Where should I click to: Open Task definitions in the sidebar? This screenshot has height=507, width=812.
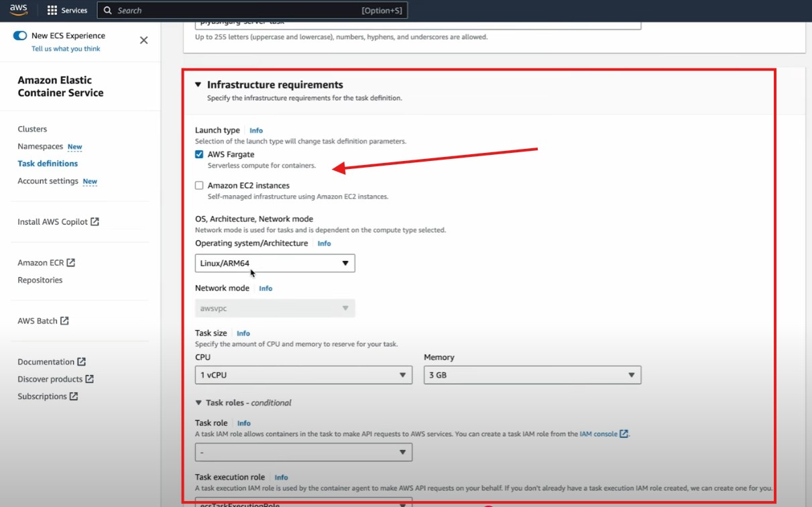point(48,164)
